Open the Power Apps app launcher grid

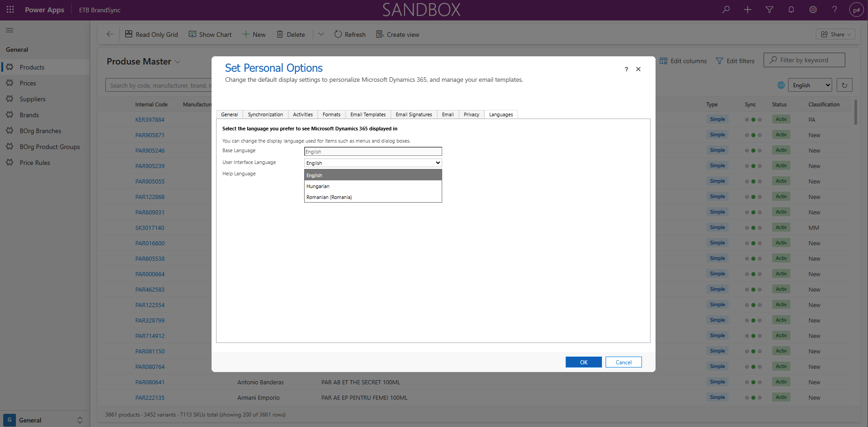[10, 10]
